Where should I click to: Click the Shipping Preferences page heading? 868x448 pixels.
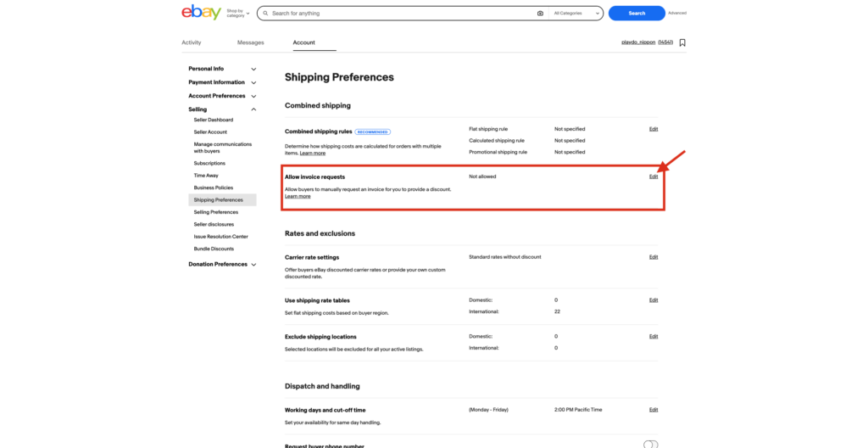[x=339, y=77]
